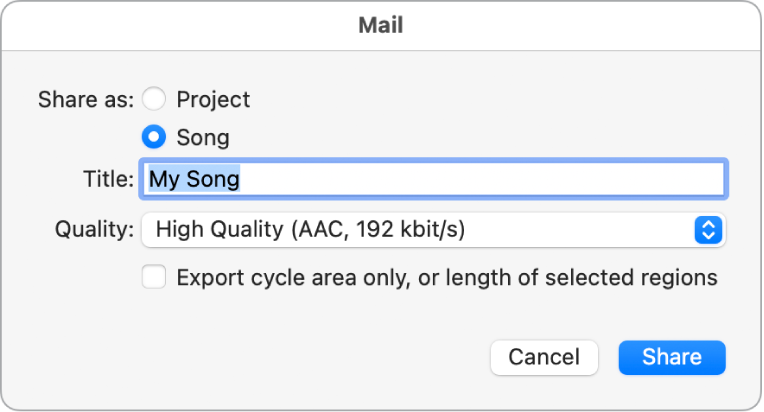The image size is (764, 412).
Task: Click the "Song" option label text
Action: pos(203,137)
